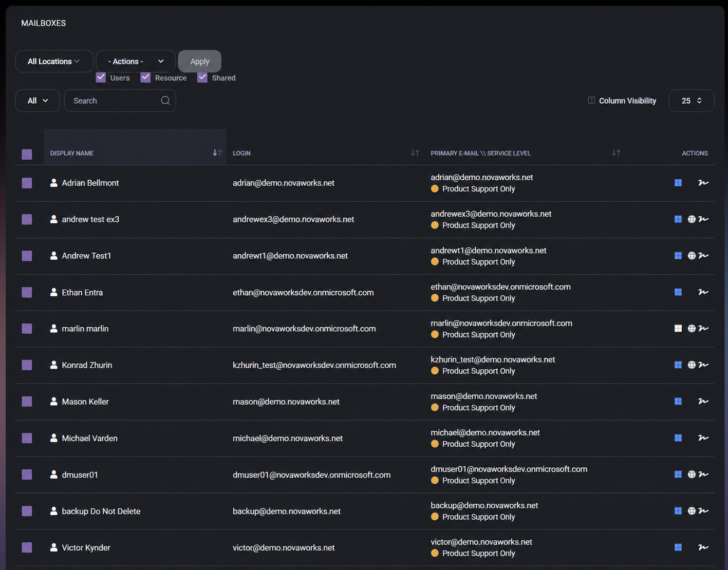Click the Windows icon for andrew test ex3
The image size is (728, 570).
(x=678, y=219)
